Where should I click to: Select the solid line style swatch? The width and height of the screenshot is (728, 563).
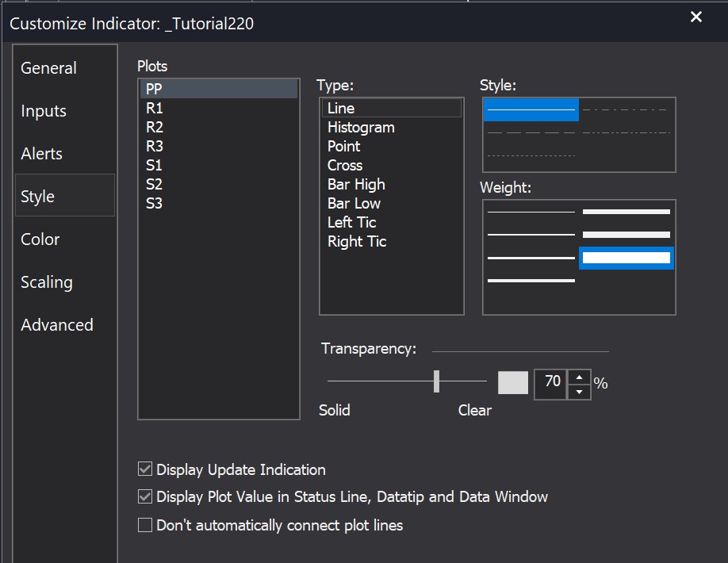(x=531, y=109)
